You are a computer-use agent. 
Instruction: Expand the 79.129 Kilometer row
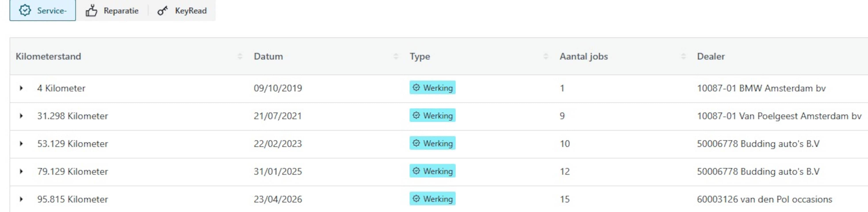21,172
